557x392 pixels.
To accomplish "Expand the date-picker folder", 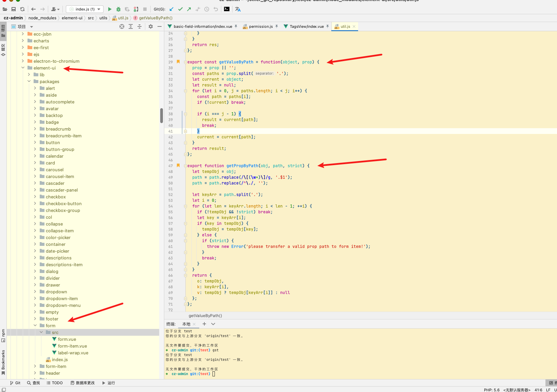I will (x=35, y=251).
